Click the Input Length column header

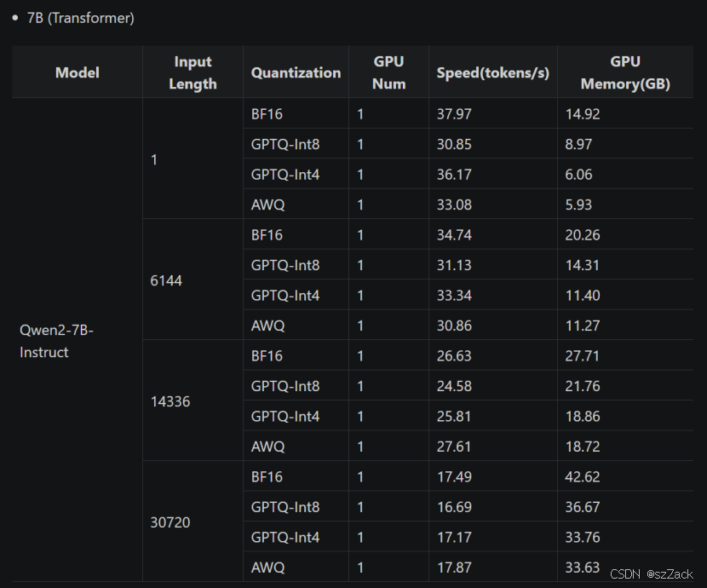pyautogui.click(x=193, y=72)
